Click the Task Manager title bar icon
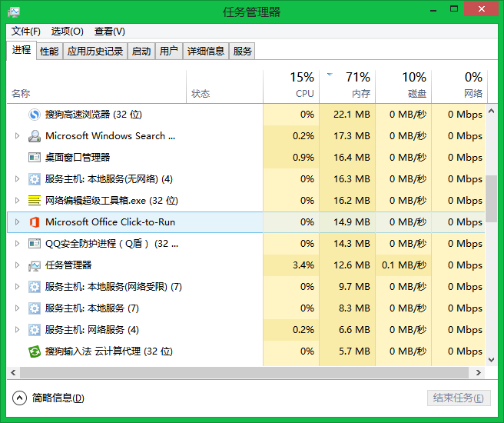Viewport: 504px width, 423px height. pyautogui.click(x=14, y=12)
